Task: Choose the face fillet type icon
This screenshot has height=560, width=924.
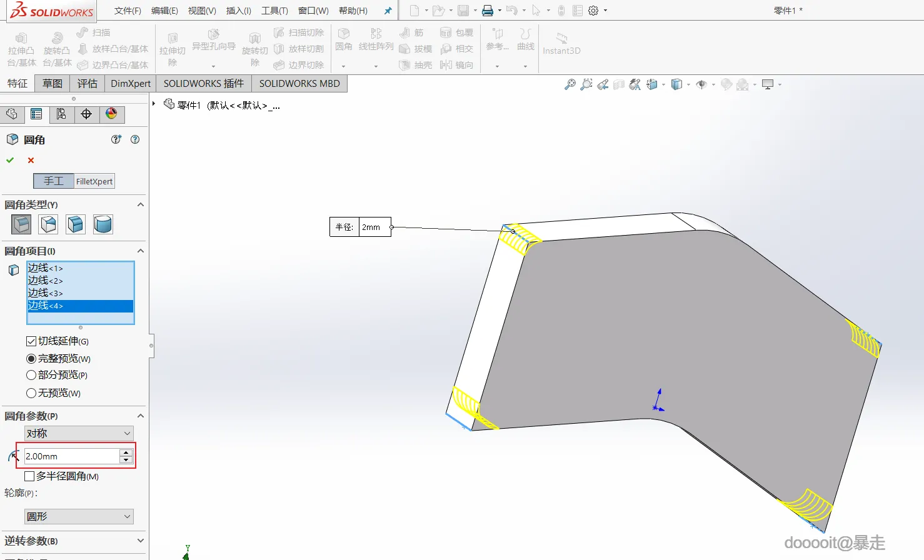Action: click(76, 224)
